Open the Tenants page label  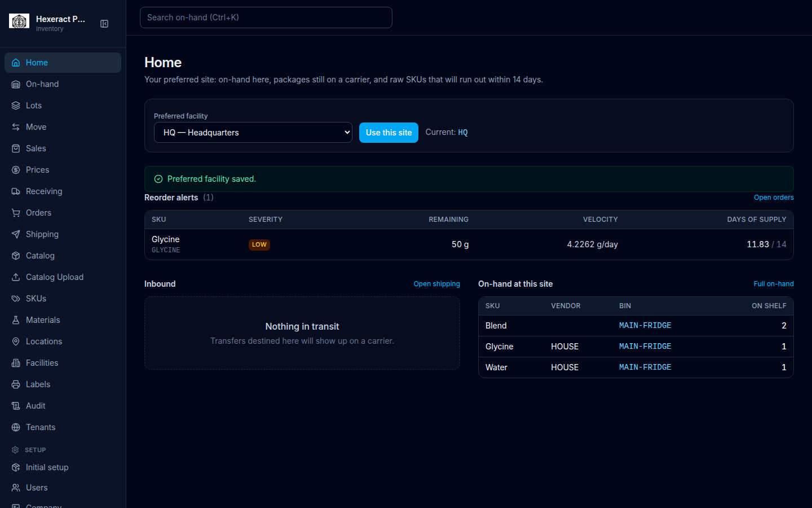tap(41, 427)
